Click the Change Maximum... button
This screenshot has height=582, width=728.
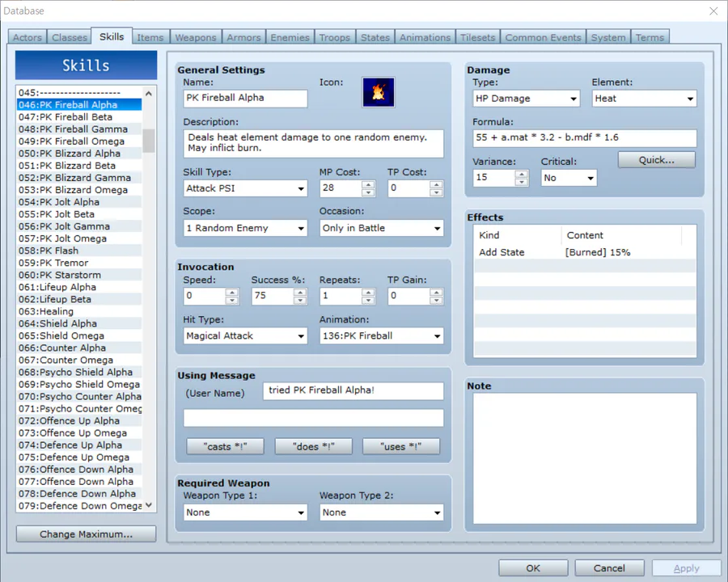coord(86,533)
